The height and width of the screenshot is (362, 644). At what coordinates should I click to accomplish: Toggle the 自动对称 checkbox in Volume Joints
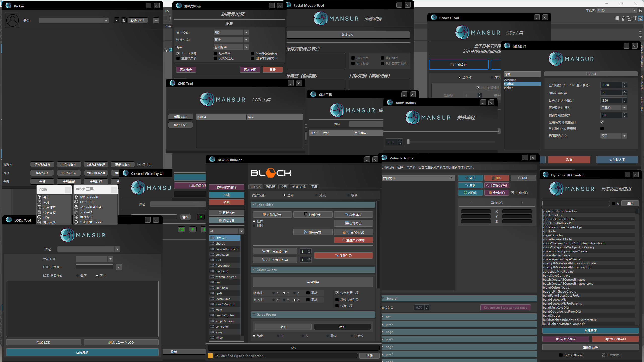(x=512, y=193)
